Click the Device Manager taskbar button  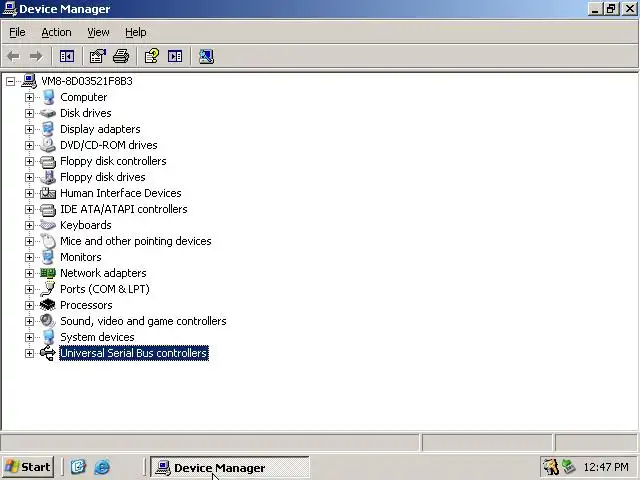tap(229, 467)
